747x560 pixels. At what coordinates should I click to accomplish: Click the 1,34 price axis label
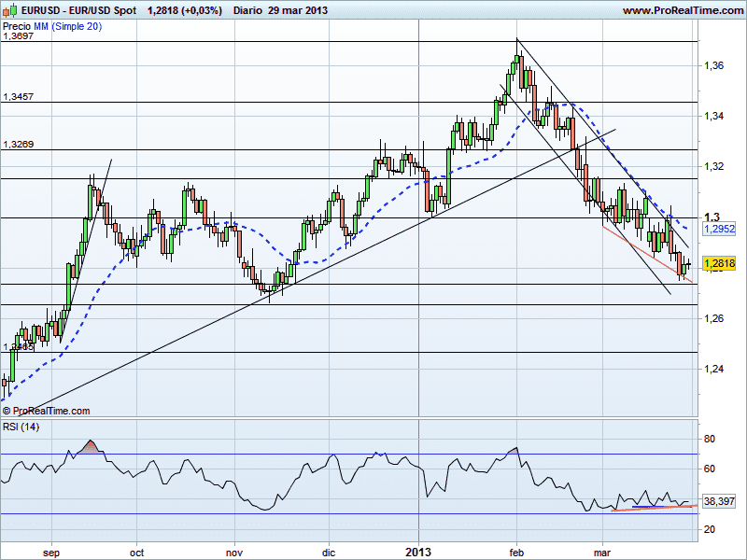713,116
